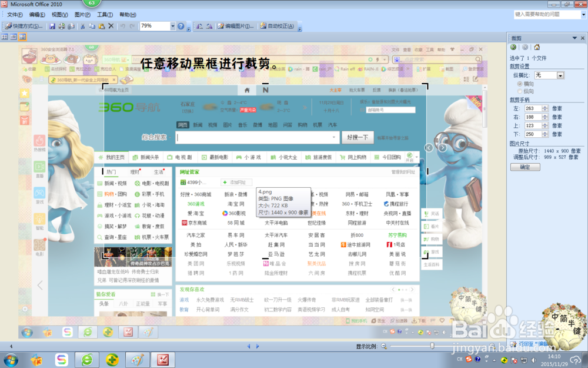Viewport: 588px width, 368px height.
Task: Click the Undo arrow icon
Action: 122,26
